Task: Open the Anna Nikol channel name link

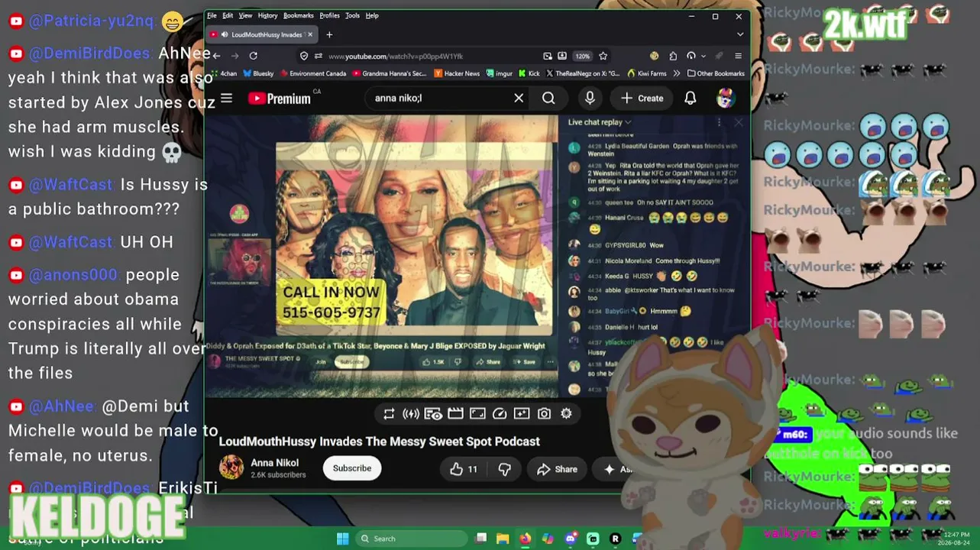Action: point(275,463)
